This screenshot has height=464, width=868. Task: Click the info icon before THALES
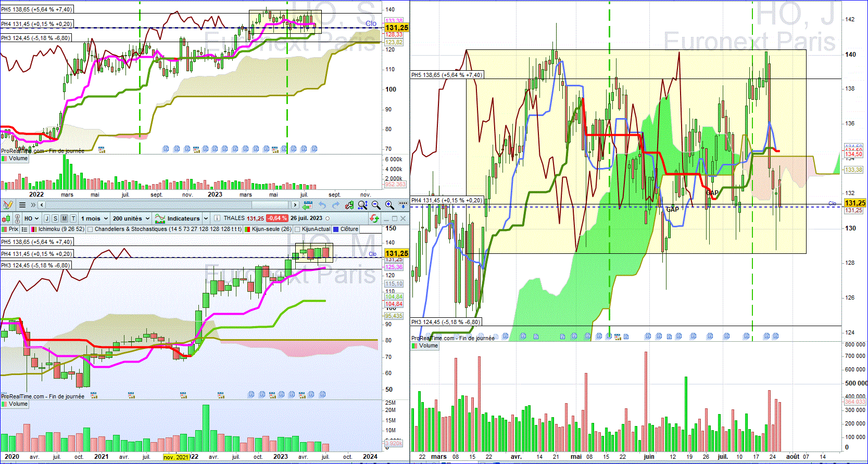pos(217,218)
